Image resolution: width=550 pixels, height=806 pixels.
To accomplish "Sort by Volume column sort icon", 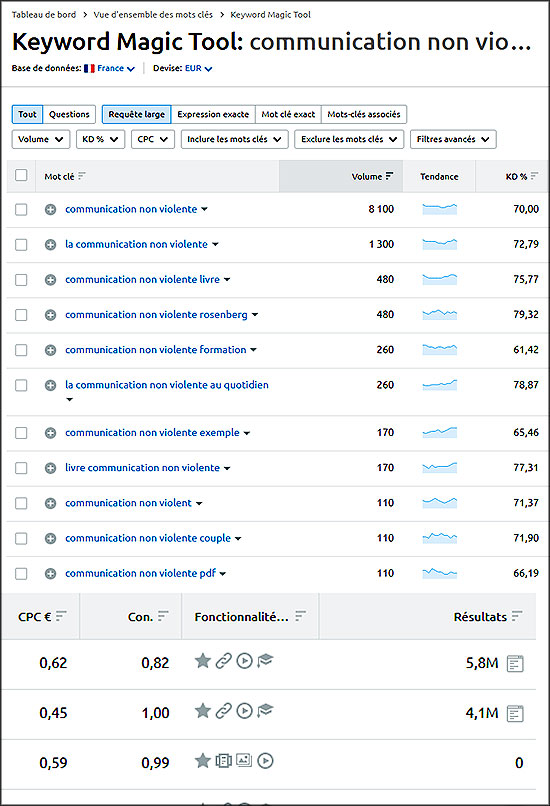I will click(x=389, y=176).
